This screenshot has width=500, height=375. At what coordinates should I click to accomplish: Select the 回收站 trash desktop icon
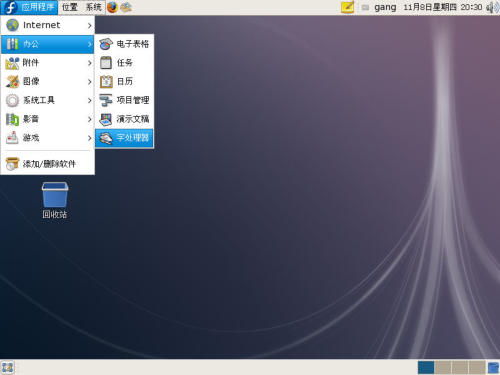55,195
